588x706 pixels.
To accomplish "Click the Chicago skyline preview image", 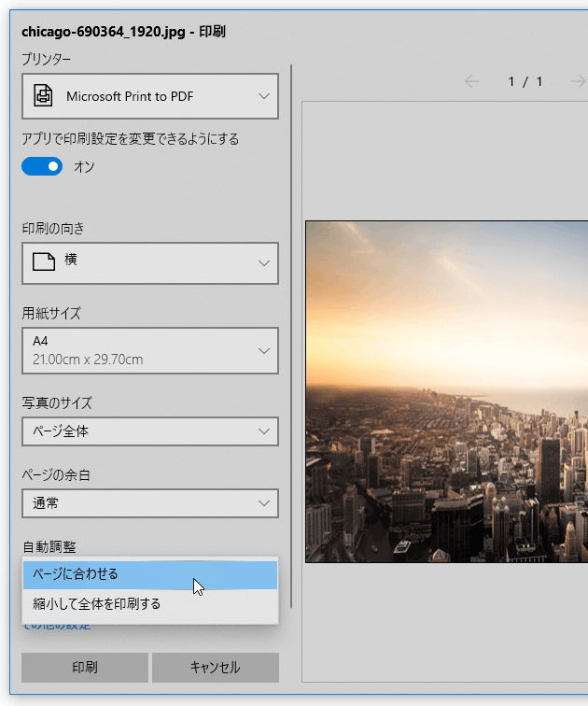I will click(x=447, y=391).
